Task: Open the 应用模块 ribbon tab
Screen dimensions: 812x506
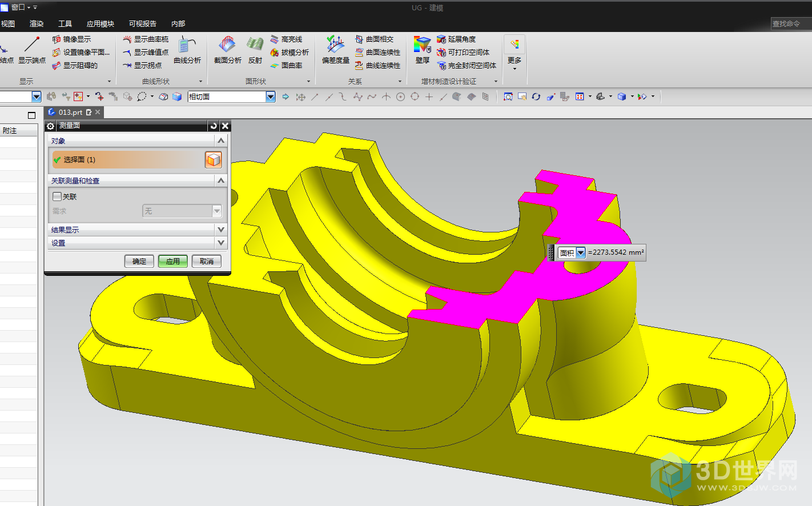Action: click(x=101, y=24)
